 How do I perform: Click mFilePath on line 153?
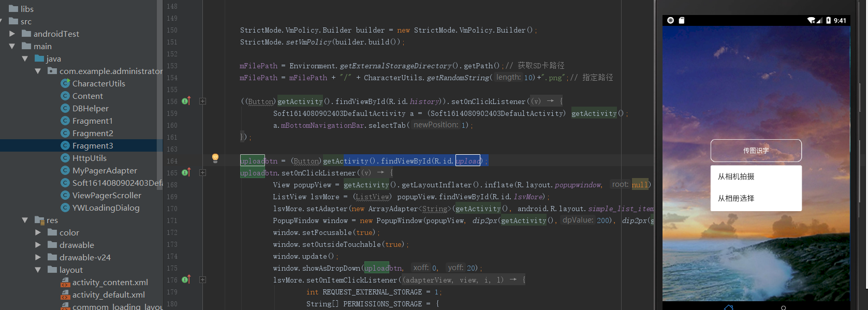(x=259, y=66)
